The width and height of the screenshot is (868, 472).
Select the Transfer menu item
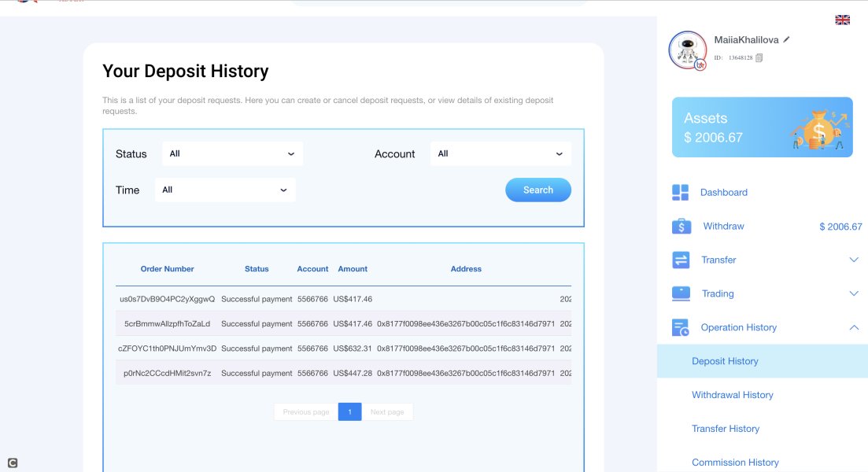click(718, 260)
